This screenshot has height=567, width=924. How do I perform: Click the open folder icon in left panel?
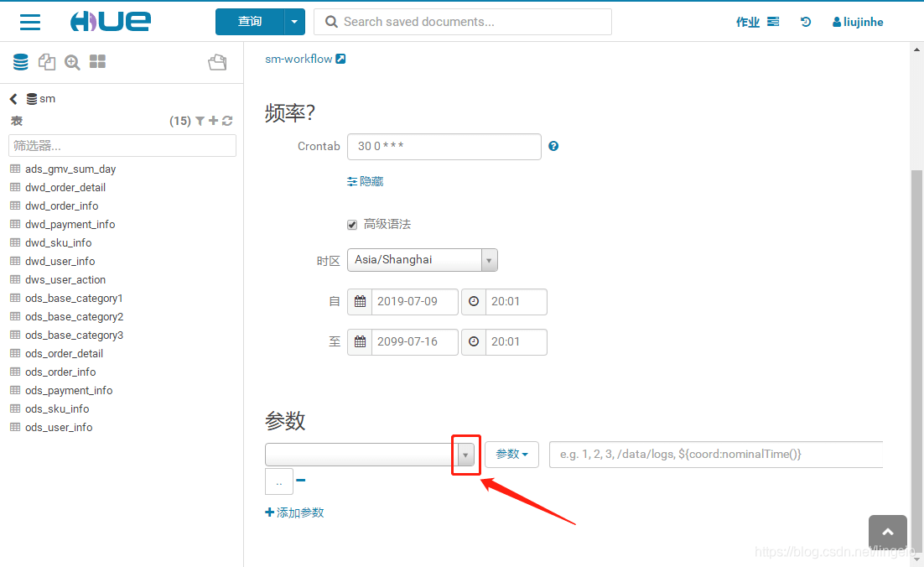(217, 62)
